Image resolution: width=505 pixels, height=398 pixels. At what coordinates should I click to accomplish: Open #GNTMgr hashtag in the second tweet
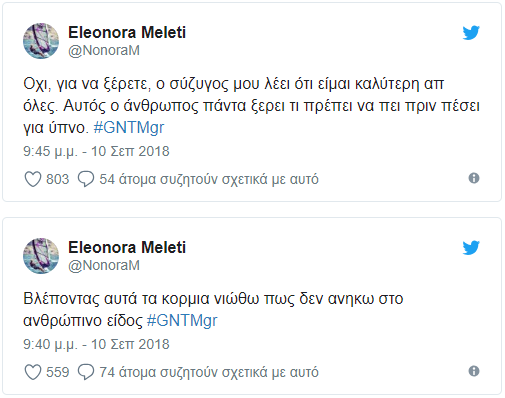click(x=182, y=321)
